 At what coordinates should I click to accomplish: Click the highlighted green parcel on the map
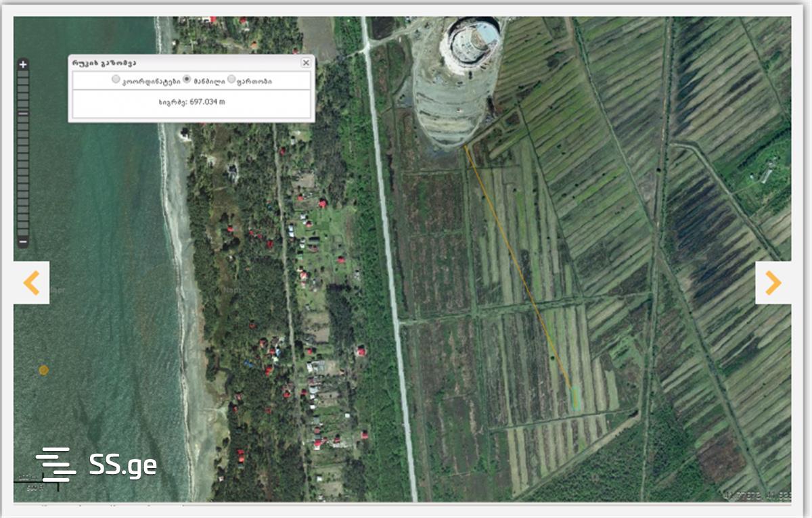click(x=576, y=398)
